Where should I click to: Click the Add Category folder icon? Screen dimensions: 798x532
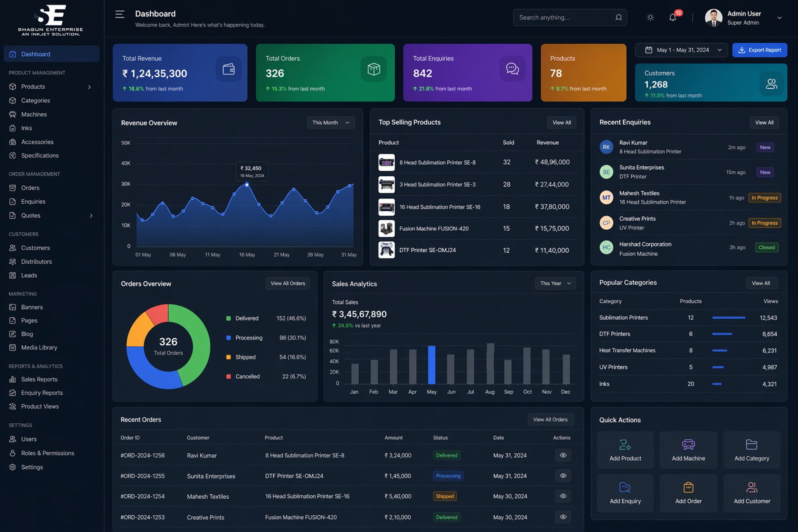[x=751, y=444]
